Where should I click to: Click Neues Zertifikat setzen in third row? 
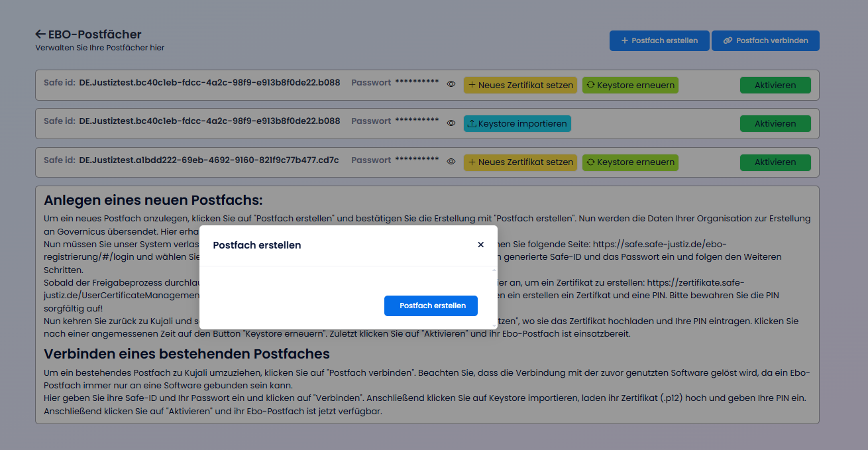(520, 162)
